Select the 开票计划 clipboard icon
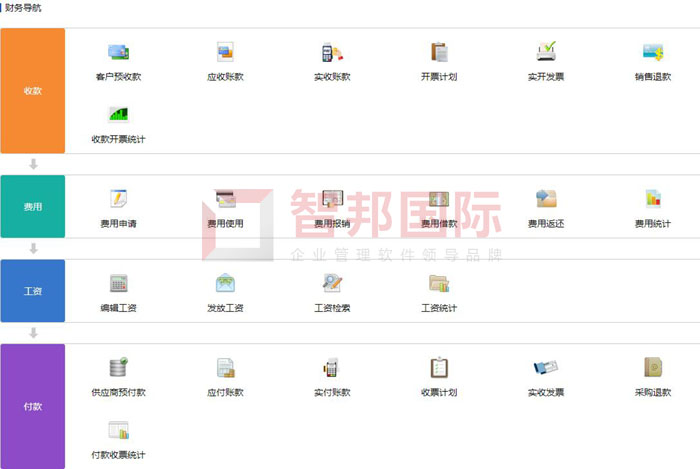The image size is (700, 469). pos(439,52)
